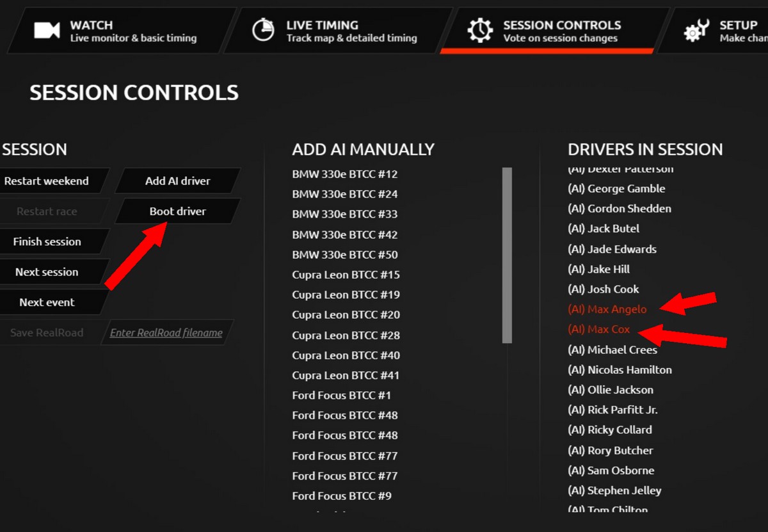Choose Cupra Leon BTCC #19
768x532 pixels.
click(346, 294)
